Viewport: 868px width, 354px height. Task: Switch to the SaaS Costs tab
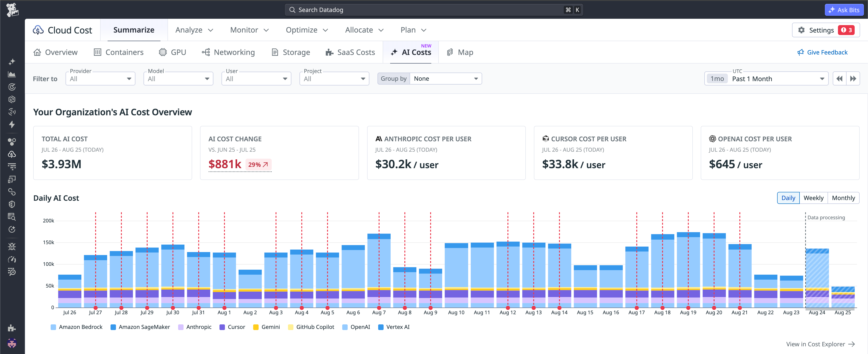pos(350,52)
